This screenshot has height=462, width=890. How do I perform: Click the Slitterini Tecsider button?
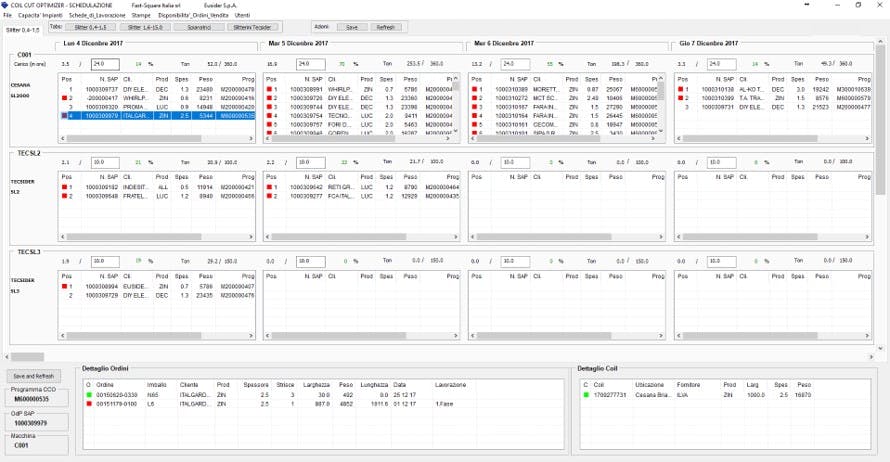(252, 27)
